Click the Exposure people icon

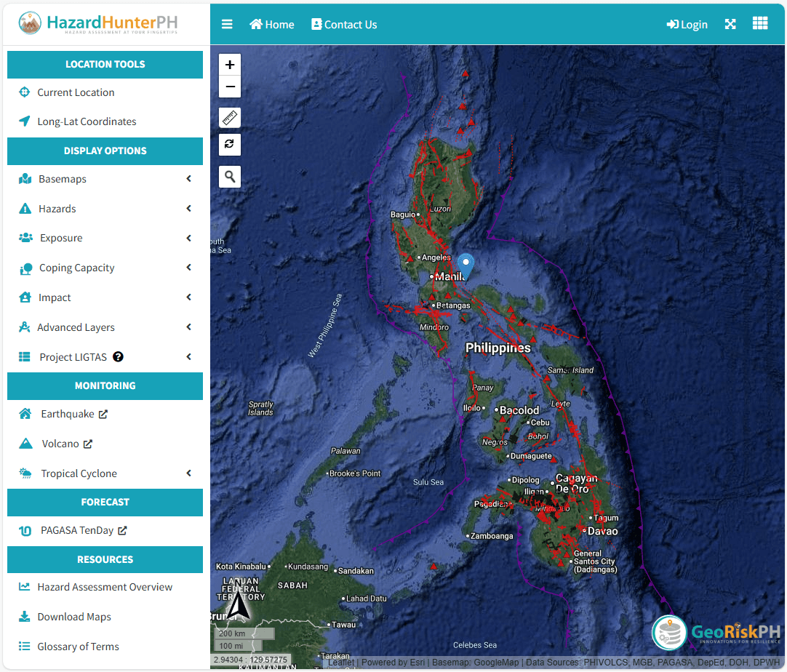pyautogui.click(x=25, y=237)
